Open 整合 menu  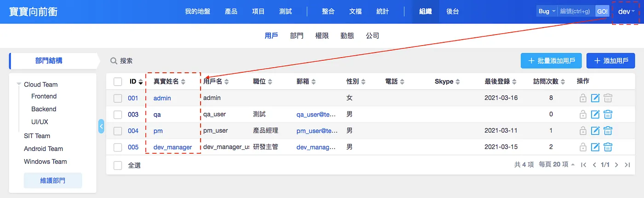(x=328, y=12)
